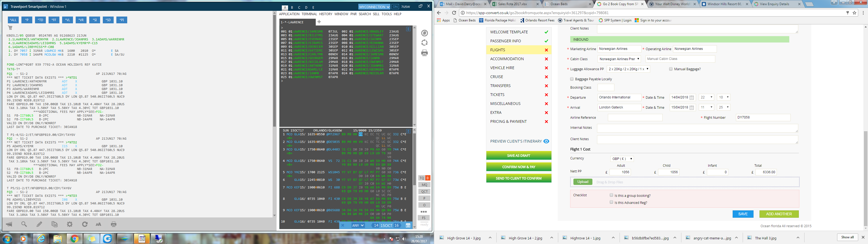Click the *ALL quick command button

(13, 20)
